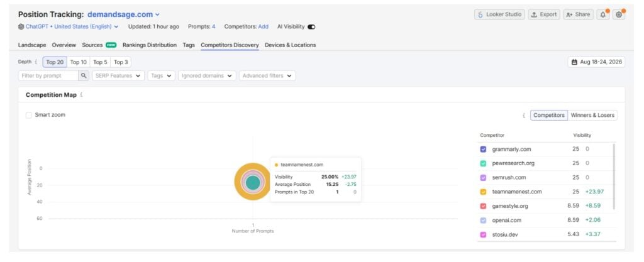Click competitor list scrollbar
644x262 pixels.
[614, 177]
